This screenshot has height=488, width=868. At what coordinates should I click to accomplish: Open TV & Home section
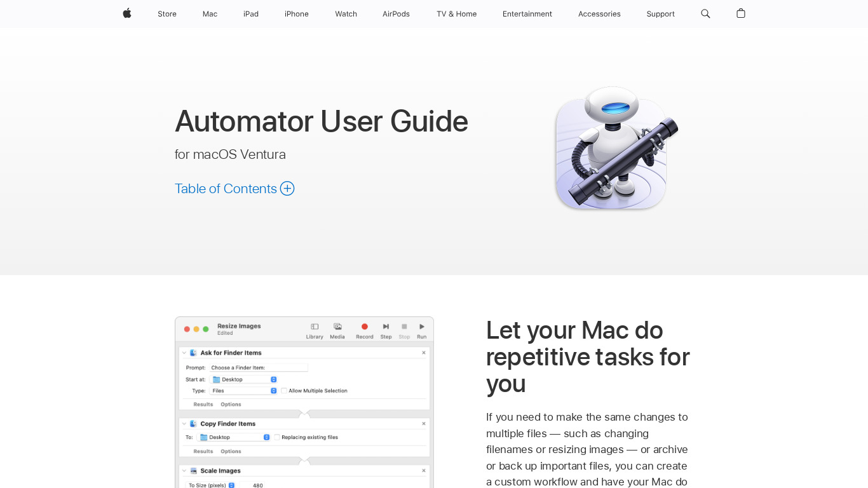456,14
